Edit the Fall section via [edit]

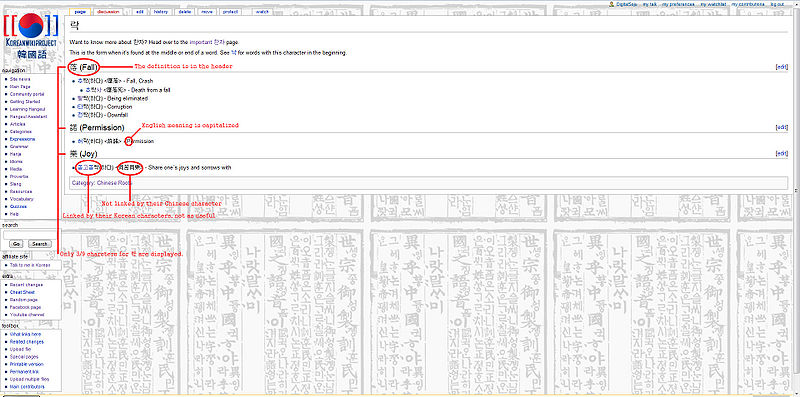(781, 67)
